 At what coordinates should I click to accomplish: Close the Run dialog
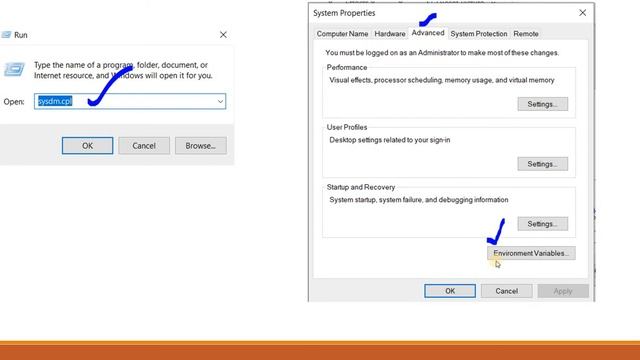tap(223, 35)
